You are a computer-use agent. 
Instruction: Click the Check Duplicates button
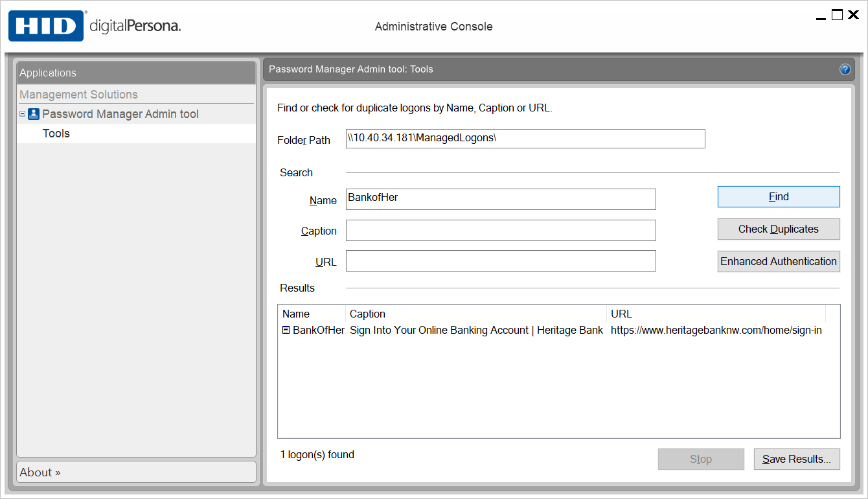[778, 229]
